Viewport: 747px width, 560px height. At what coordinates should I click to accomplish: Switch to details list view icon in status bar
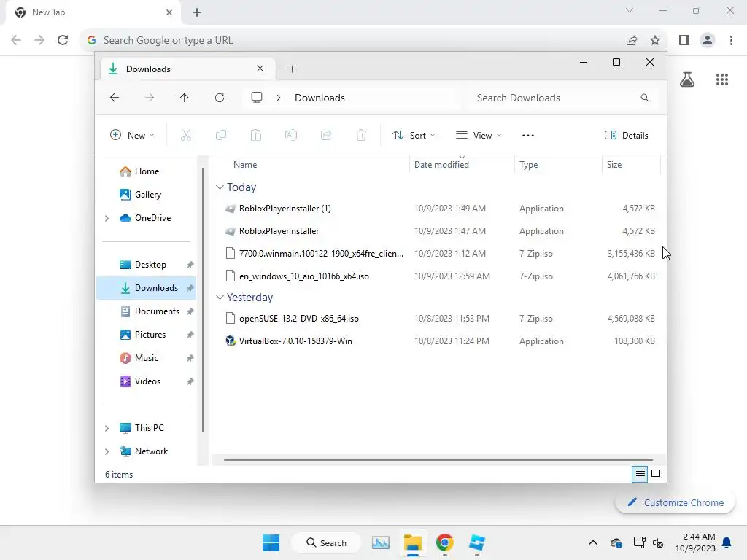coord(640,474)
